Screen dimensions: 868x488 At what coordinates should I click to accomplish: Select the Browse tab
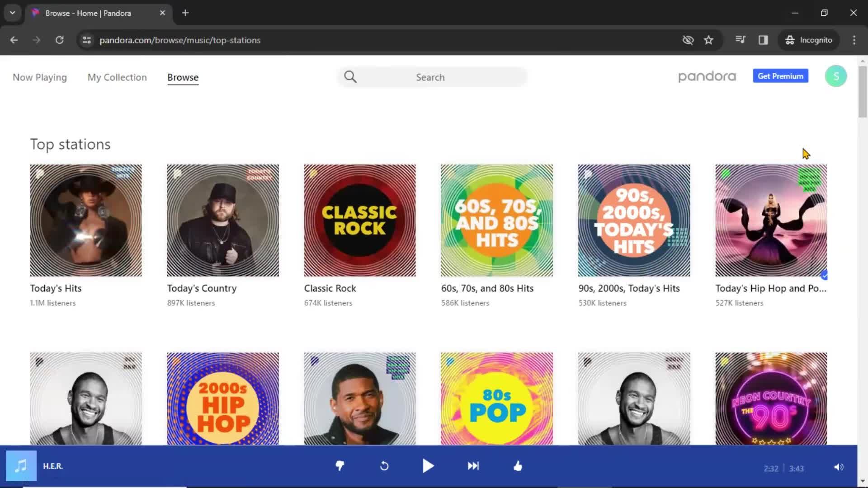click(183, 77)
